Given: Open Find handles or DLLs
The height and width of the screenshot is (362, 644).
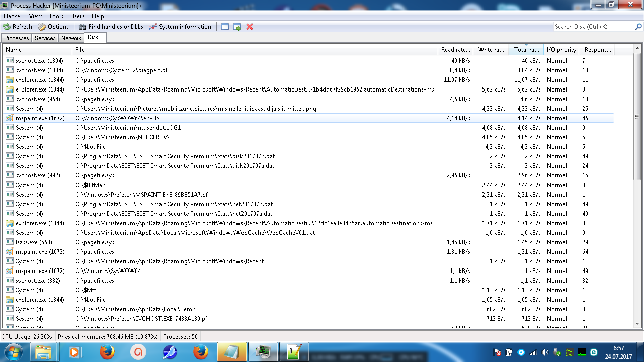Looking at the screenshot, I should (x=111, y=27).
